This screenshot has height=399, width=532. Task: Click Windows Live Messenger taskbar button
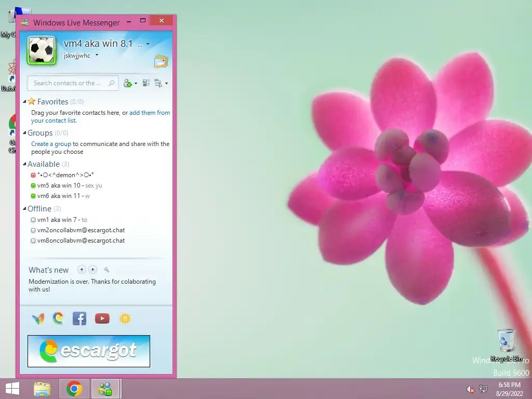click(105, 389)
